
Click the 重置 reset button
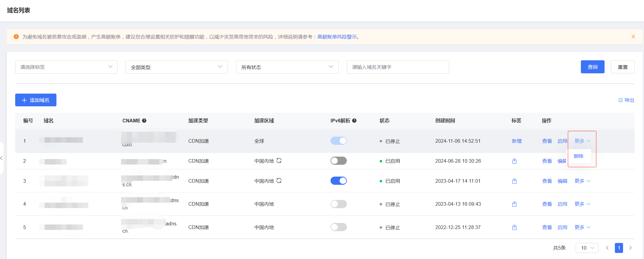[x=623, y=67]
